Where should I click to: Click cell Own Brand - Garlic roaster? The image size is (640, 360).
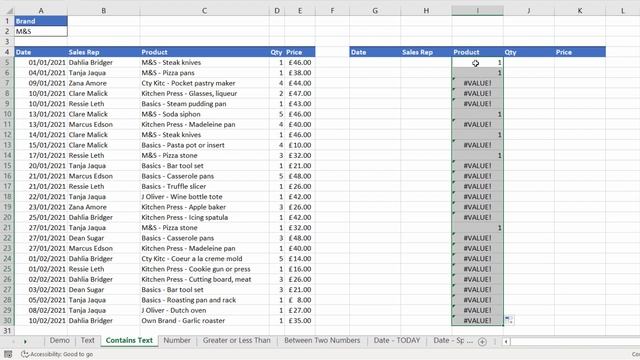click(x=204, y=321)
